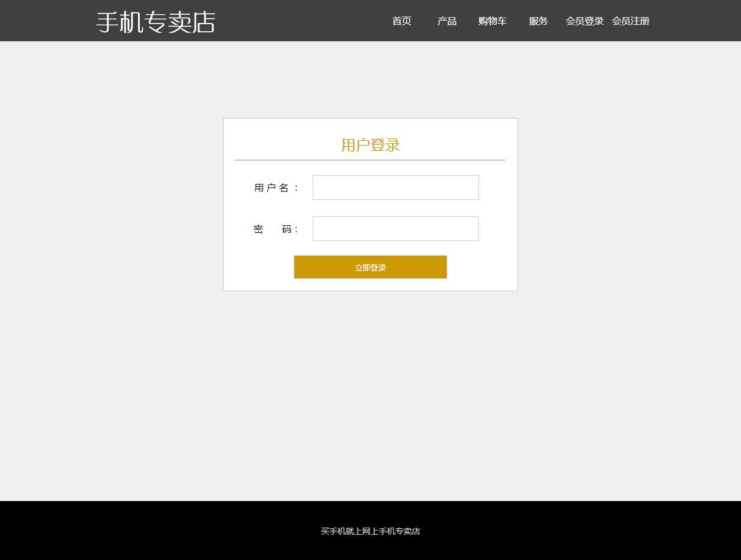Click the dark header bar left of the logo
This screenshot has width=741, height=560.
(x=47, y=21)
